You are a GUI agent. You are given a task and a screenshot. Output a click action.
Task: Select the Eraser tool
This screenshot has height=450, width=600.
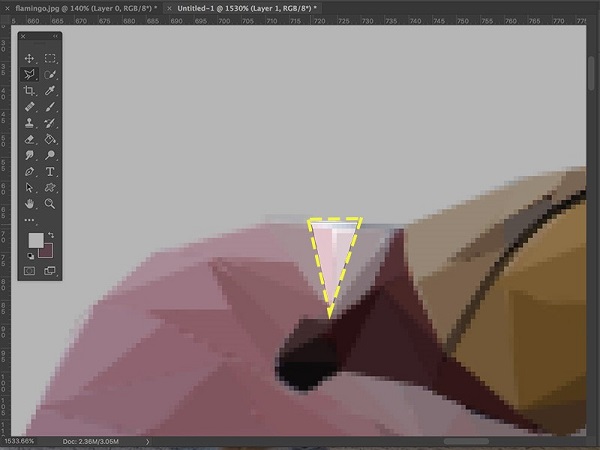tap(29, 139)
